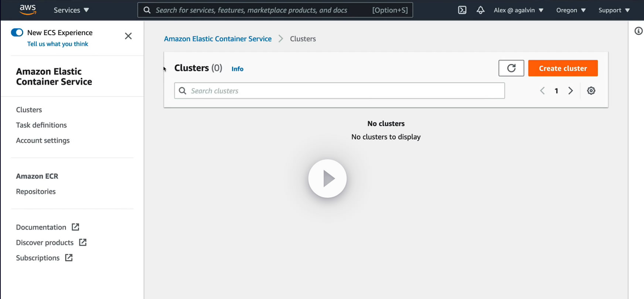Open the CloudShell terminal icon
Image resolution: width=644 pixels, height=299 pixels.
[462, 10]
